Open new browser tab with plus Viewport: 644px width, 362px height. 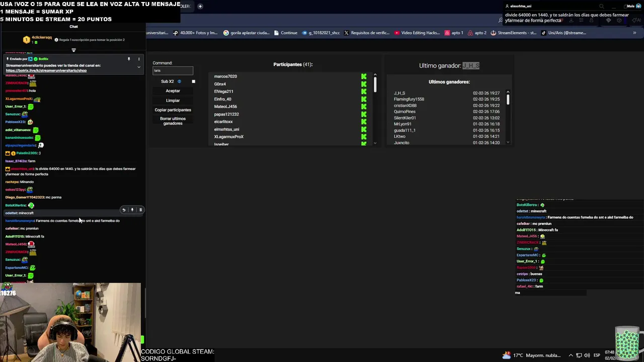point(200,7)
